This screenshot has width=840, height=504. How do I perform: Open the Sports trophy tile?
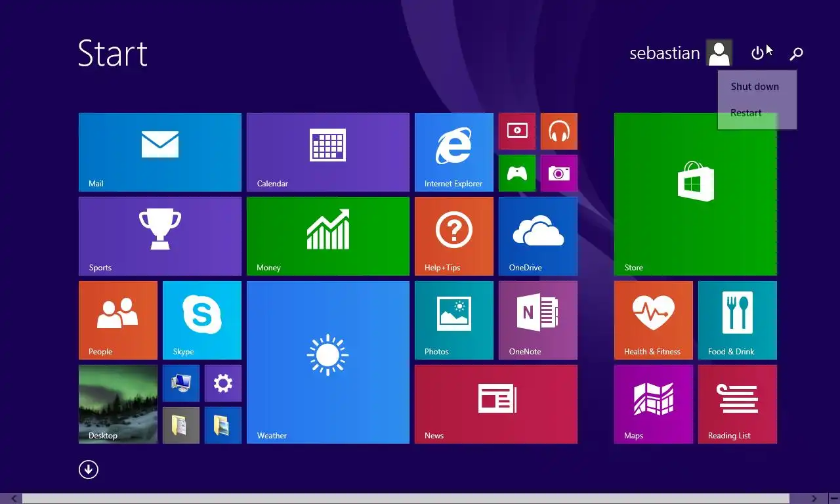160,236
